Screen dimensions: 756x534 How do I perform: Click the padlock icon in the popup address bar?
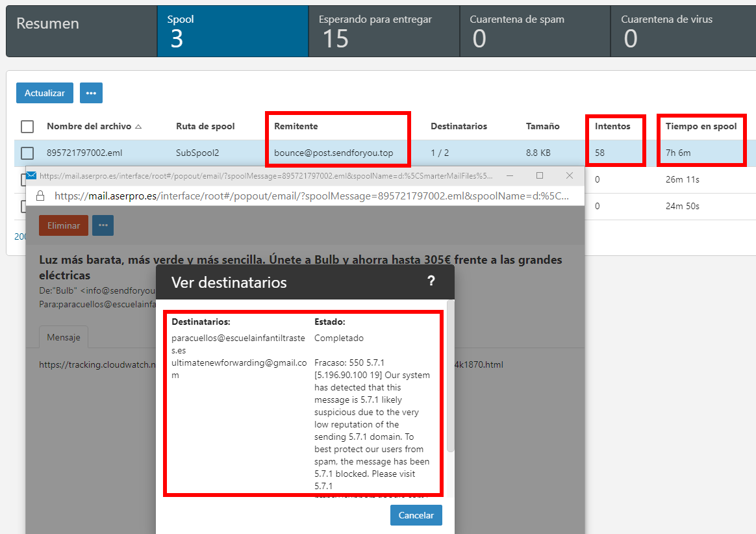coord(40,196)
